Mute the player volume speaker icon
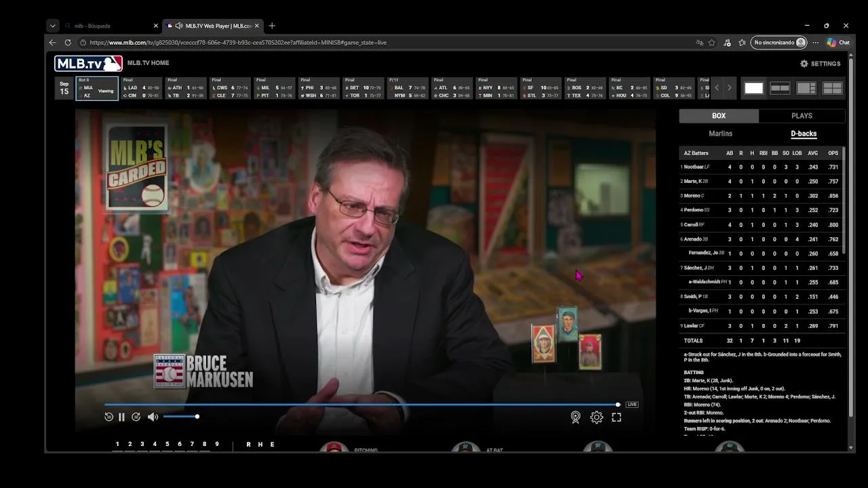This screenshot has width=868, height=488. (153, 418)
